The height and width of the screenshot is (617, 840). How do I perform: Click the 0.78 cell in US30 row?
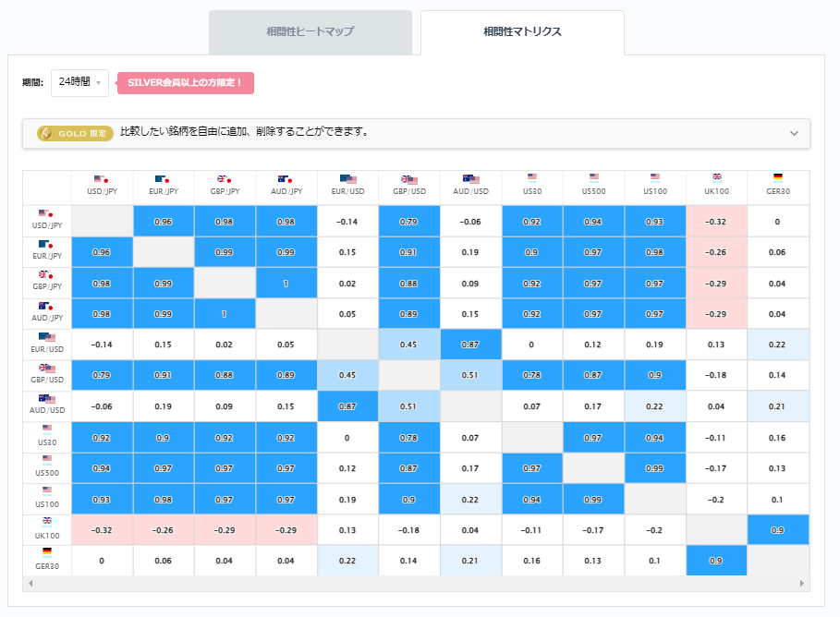coord(408,438)
